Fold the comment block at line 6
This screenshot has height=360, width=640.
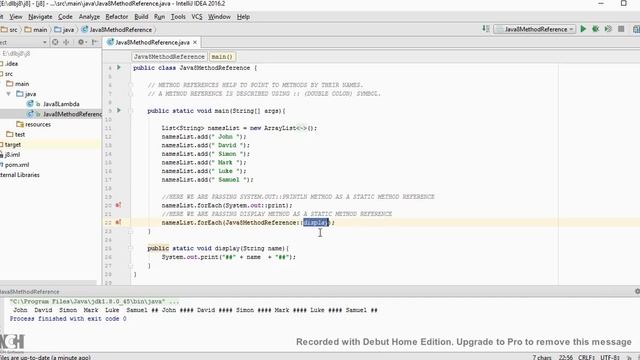point(131,85)
